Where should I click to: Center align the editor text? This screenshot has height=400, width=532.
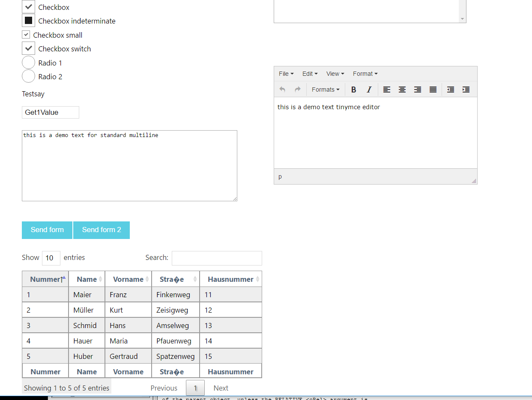(402, 90)
